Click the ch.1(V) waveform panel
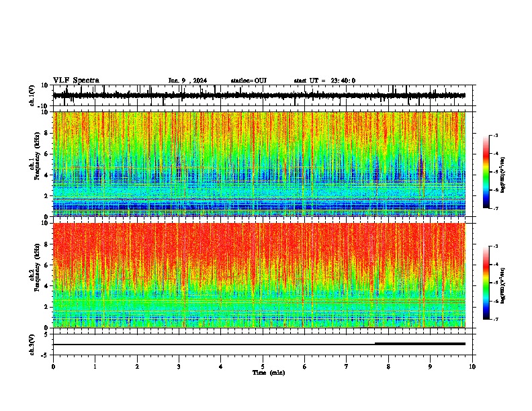This screenshot has height=411, width=532. click(263, 95)
